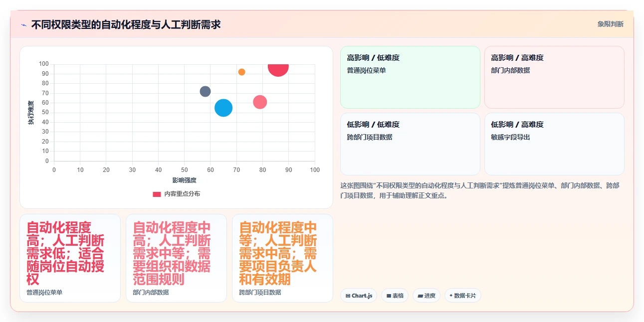Click the icon inside the 表格 chip
Viewport: 644px width, 322px height.
[389, 296]
